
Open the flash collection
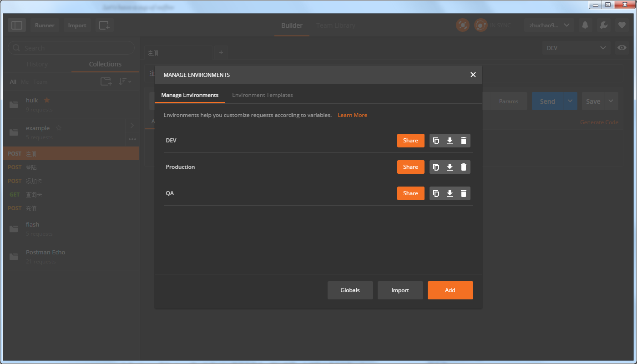pyautogui.click(x=71, y=229)
